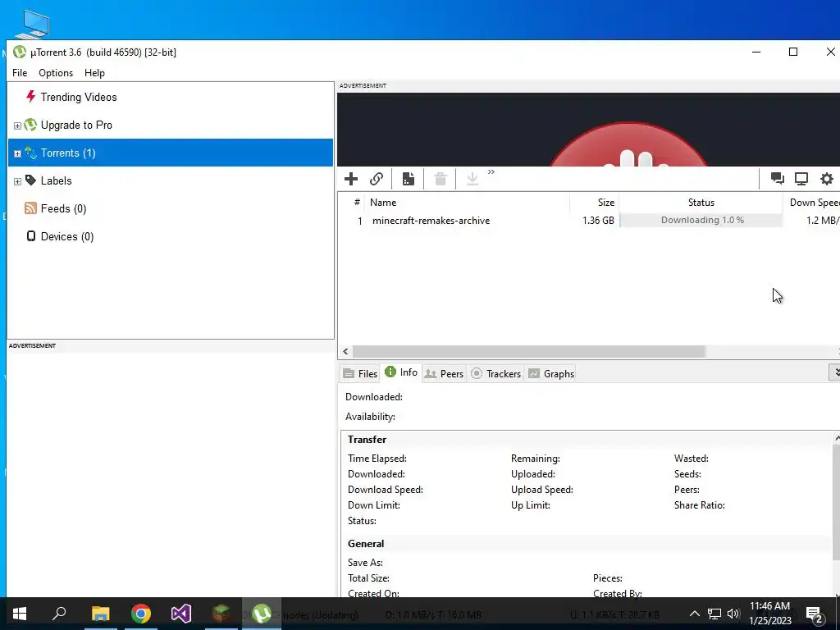Open the Options menu

tap(56, 73)
